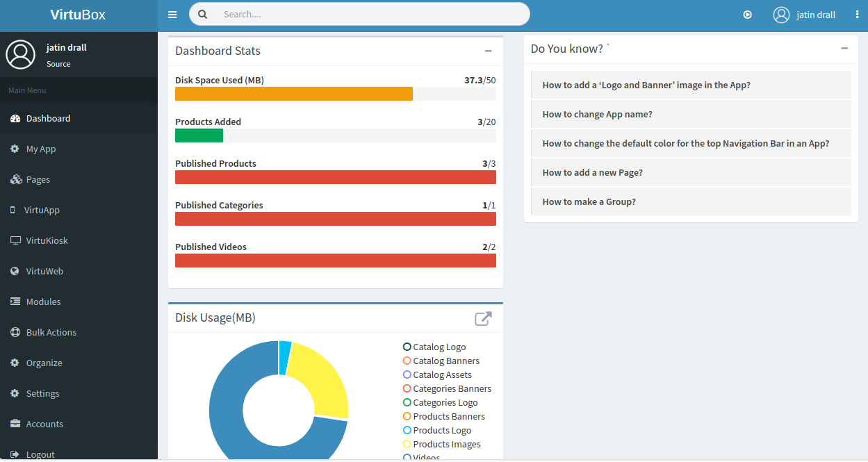
Task: Click the play tour icon in the header
Action: 747,14
